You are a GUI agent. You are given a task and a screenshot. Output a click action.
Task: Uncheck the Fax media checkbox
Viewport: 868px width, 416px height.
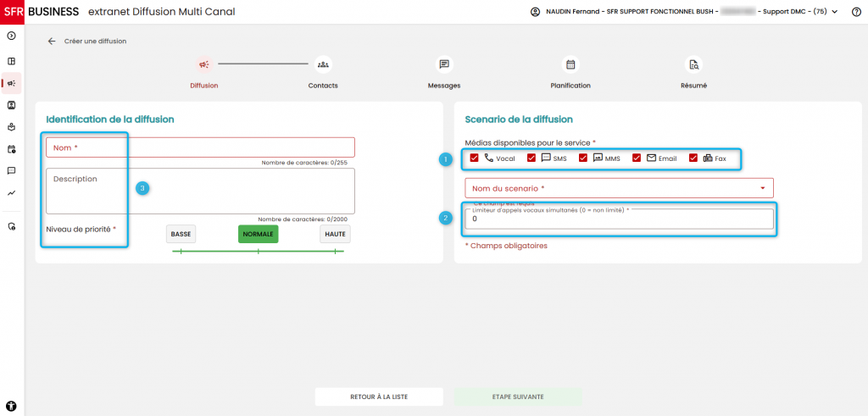click(693, 158)
